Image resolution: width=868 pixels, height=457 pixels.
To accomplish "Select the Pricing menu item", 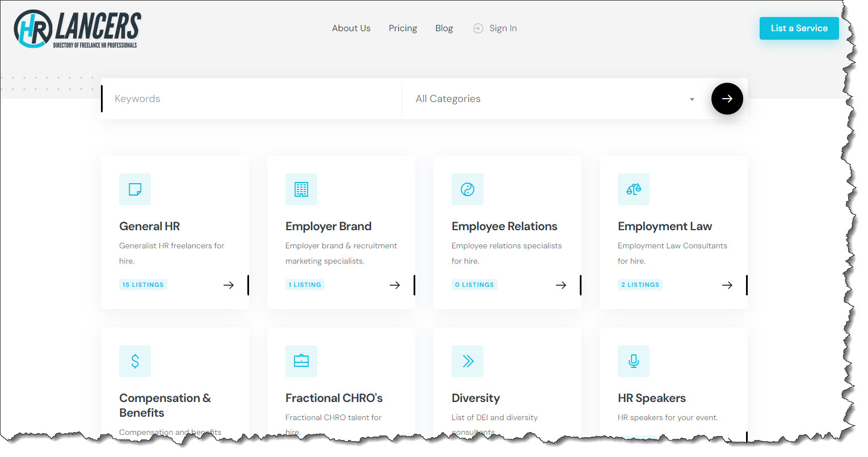I will [x=403, y=28].
